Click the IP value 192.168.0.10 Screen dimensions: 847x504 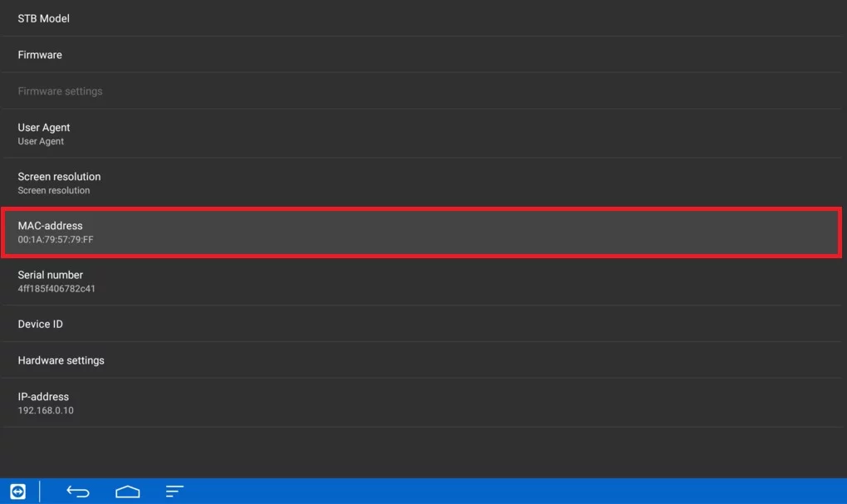point(46,410)
